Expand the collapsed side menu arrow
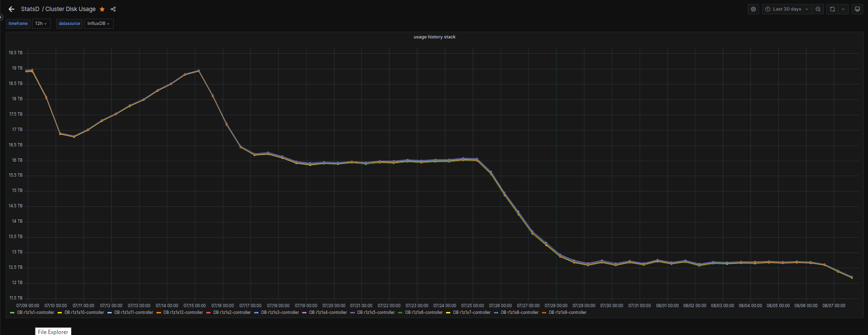The image size is (868, 335). click(1, 18)
